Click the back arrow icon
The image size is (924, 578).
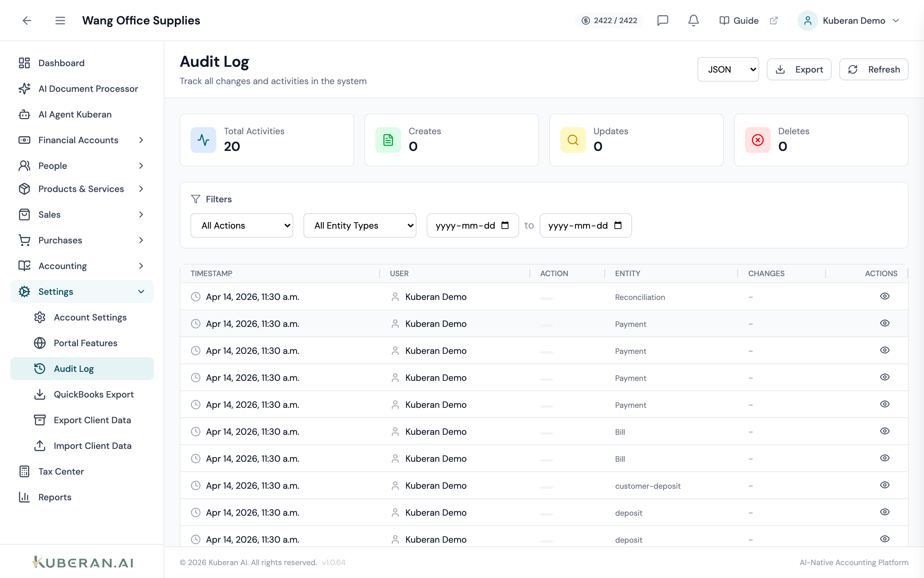[x=27, y=21]
